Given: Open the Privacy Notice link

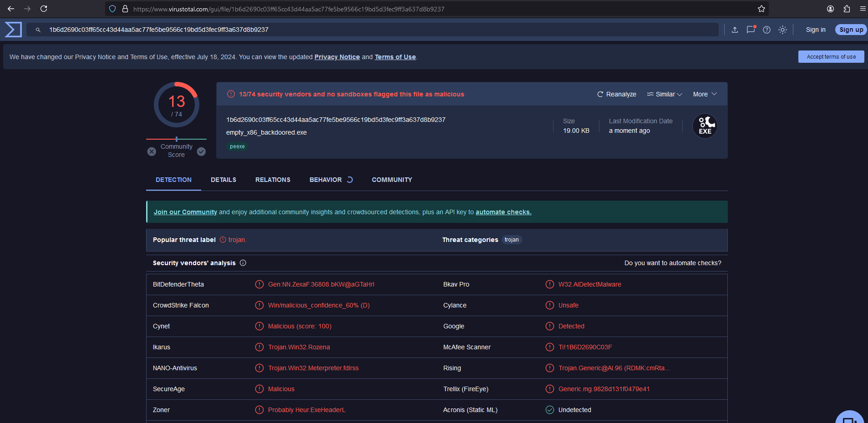Looking at the screenshot, I should [337, 57].
